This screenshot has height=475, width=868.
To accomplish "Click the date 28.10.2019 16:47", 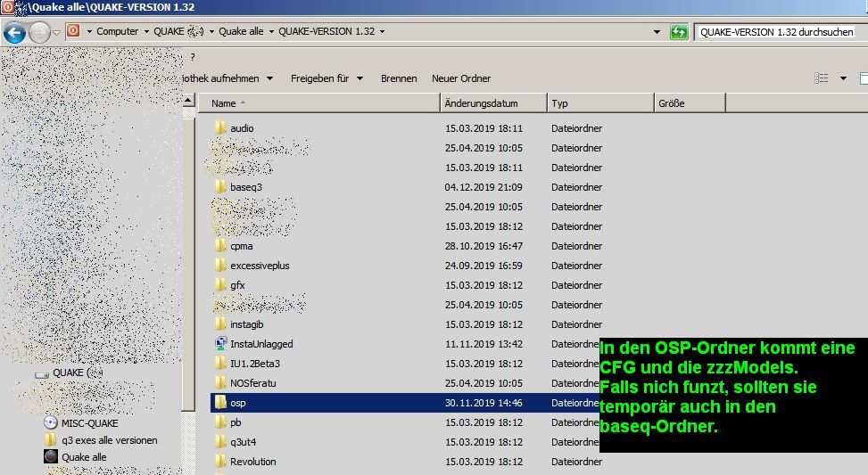I will 484,246.
